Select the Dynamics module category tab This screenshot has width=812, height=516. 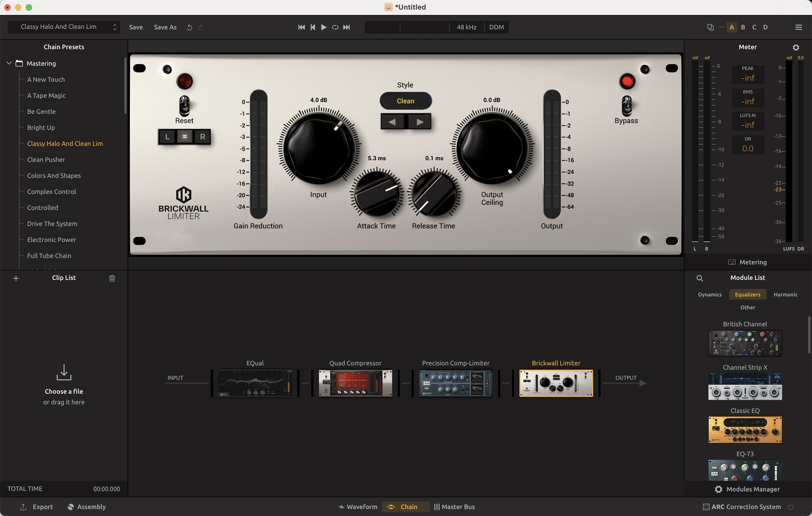pyautogui.click(x=710, y=295)
